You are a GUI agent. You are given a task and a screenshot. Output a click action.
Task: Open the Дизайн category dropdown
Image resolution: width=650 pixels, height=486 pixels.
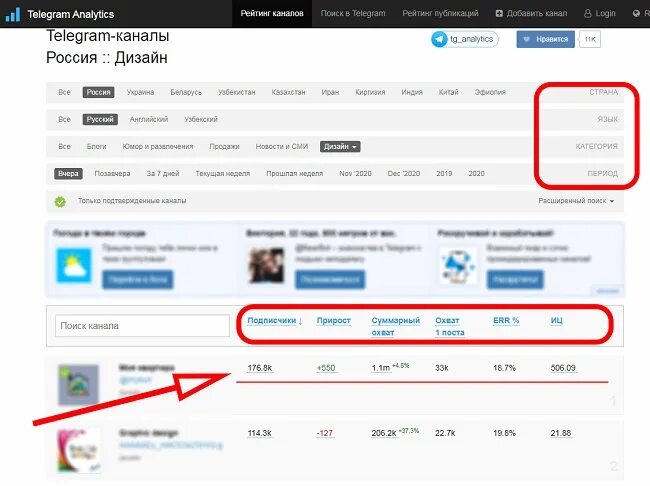coord(340,146)
